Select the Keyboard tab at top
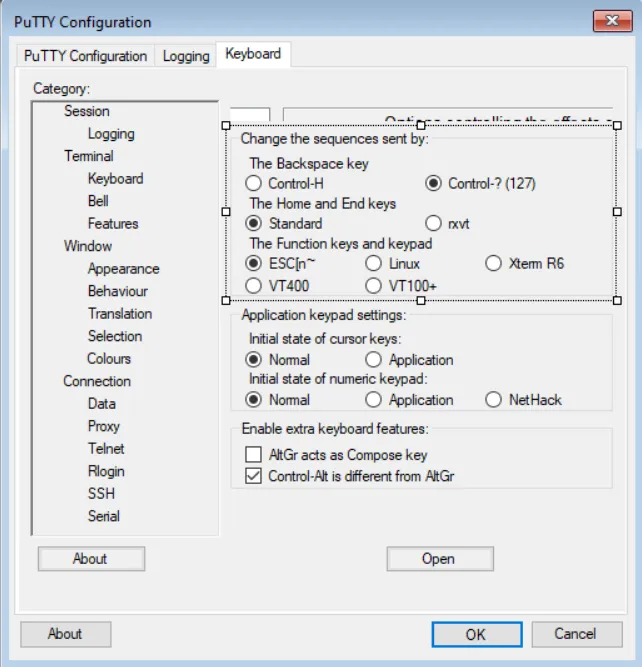 (x=253, y=54)
